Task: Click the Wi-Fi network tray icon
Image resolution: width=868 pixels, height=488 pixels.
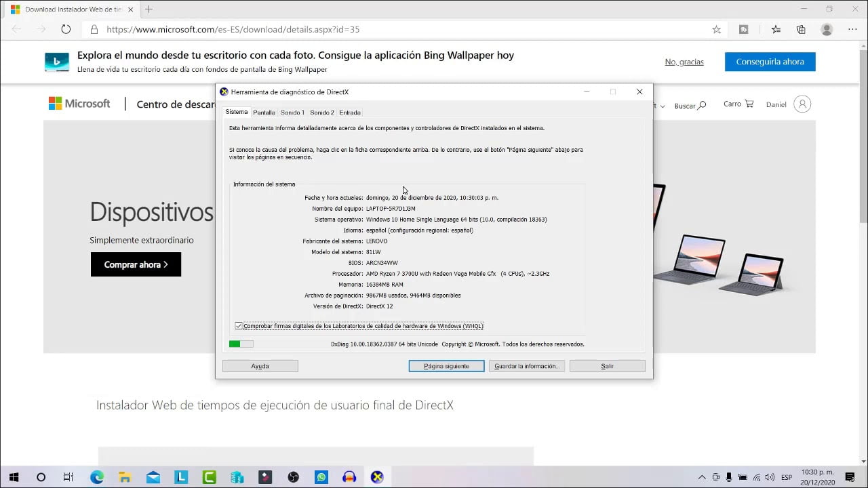Action: [x=757, y=477]
